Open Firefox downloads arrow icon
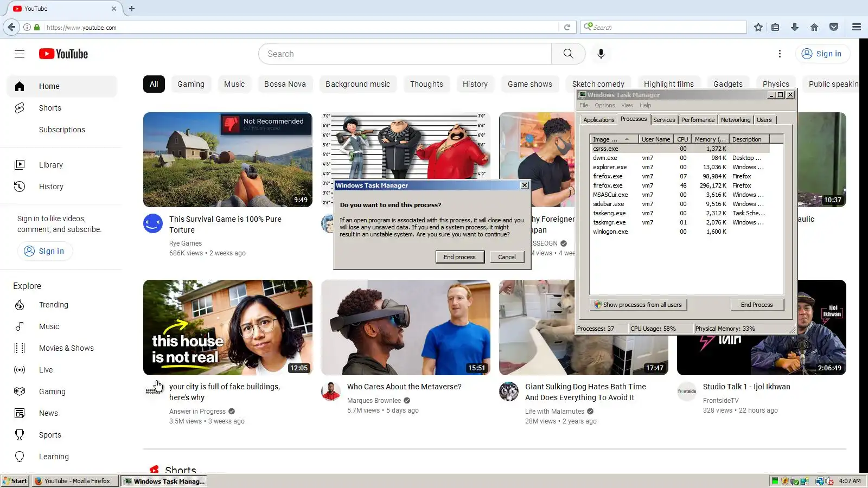Image resolution: width=868 pixels, height=488 pixels. coord(795,27)
